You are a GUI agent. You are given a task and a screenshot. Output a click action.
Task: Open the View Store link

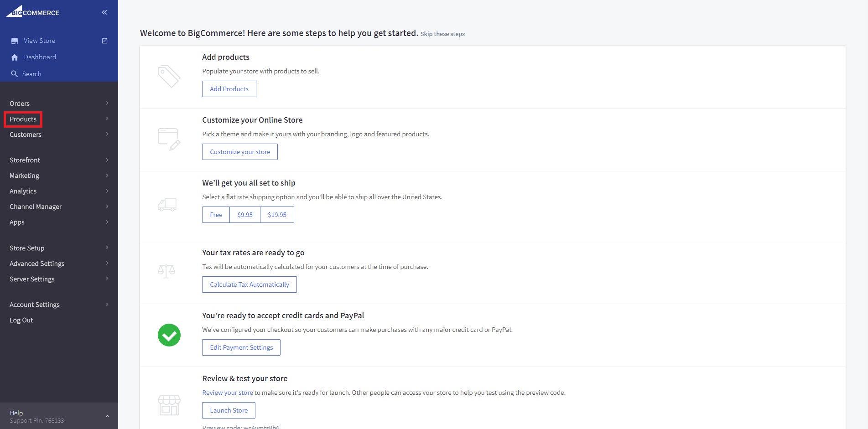click(x=39, y=41)
